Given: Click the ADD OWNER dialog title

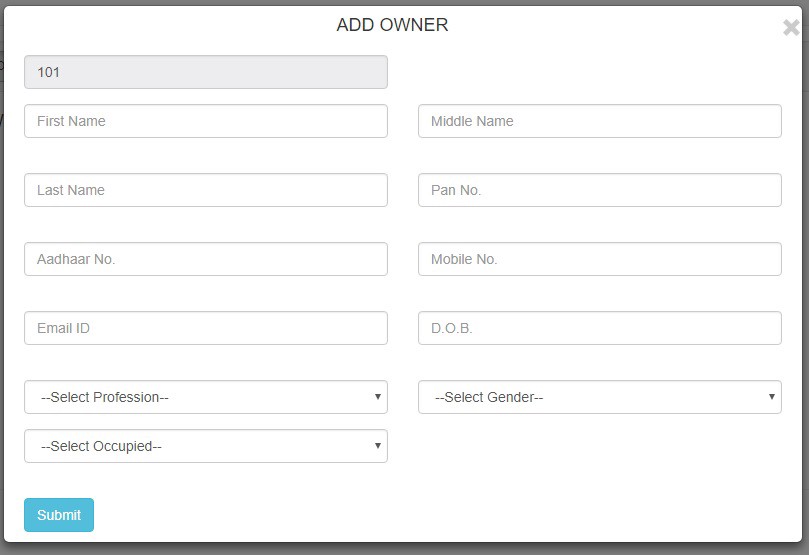Looking at the screenshot, I should tap(392, 25).
